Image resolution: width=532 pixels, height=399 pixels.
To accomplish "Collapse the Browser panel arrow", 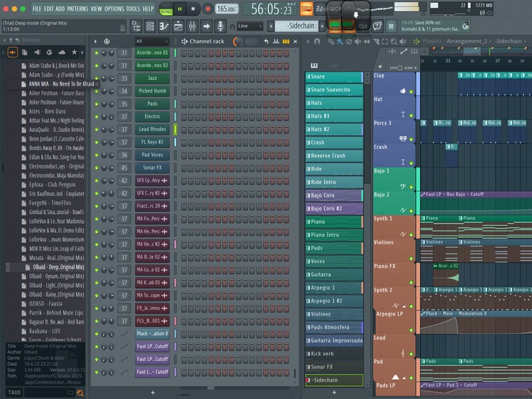I will pos(4,40).
